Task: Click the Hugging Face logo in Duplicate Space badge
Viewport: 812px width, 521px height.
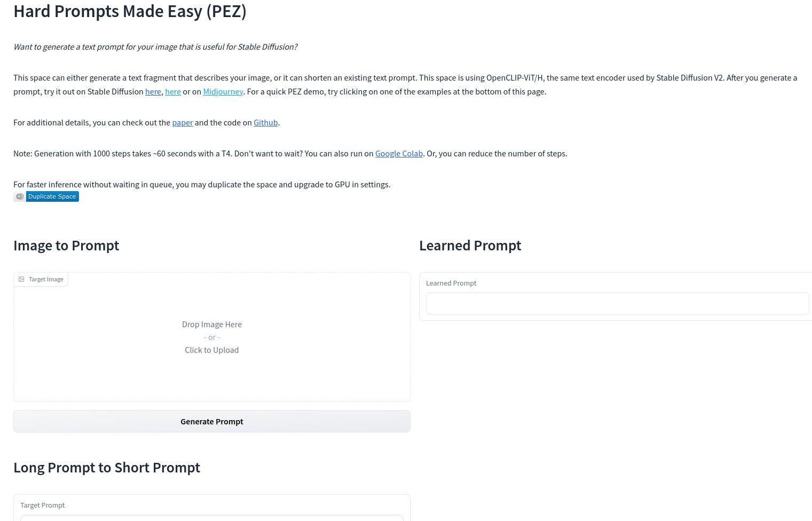Action: (x=20, y=196)
